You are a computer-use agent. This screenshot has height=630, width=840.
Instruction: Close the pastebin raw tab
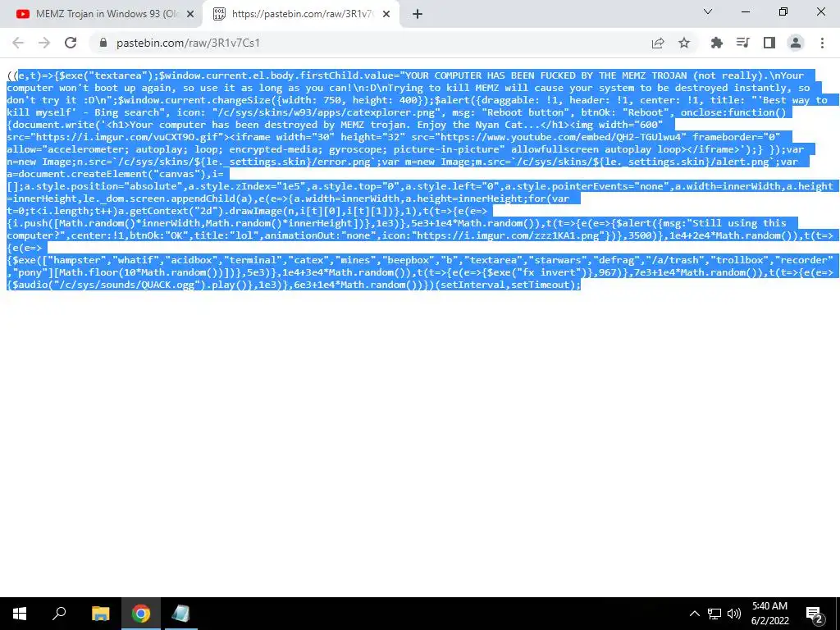(386, 15)
